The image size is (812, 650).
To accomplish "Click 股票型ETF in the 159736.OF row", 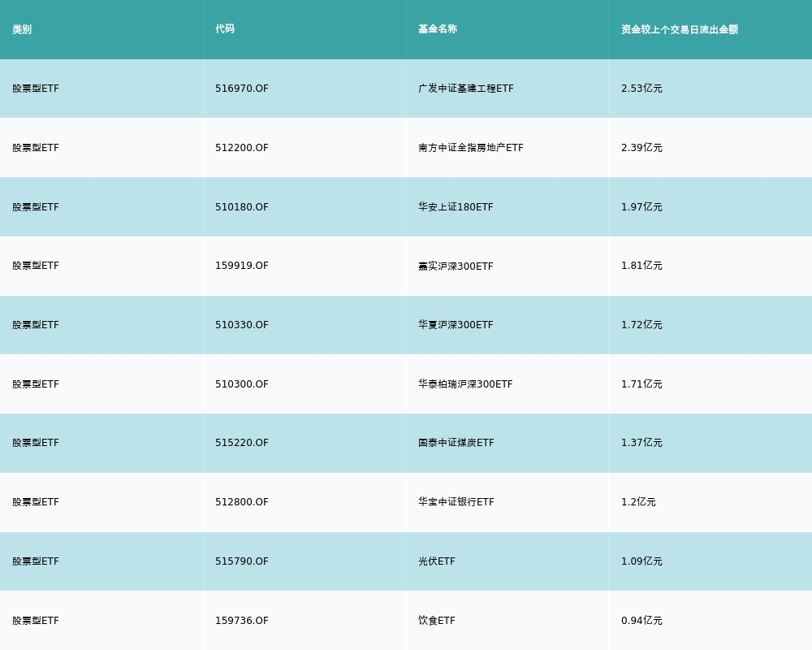I will click(36, 621).
